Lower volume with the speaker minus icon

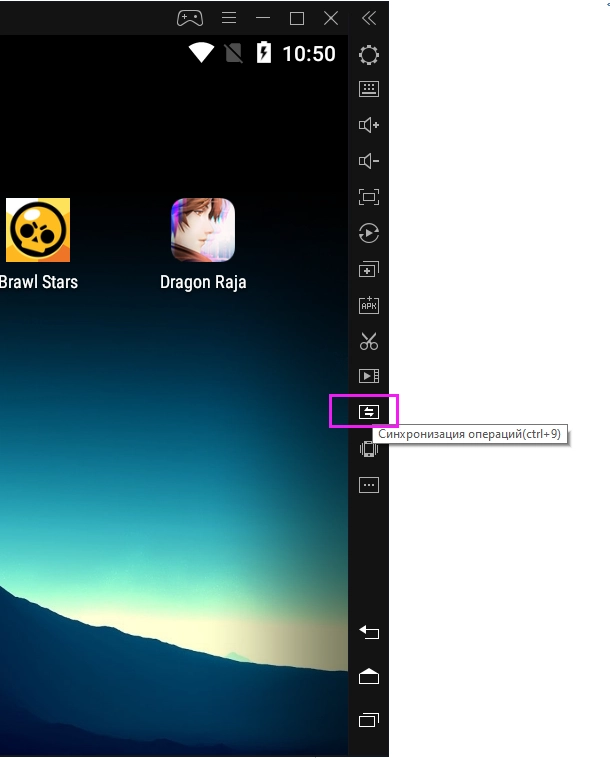(369, 161)
